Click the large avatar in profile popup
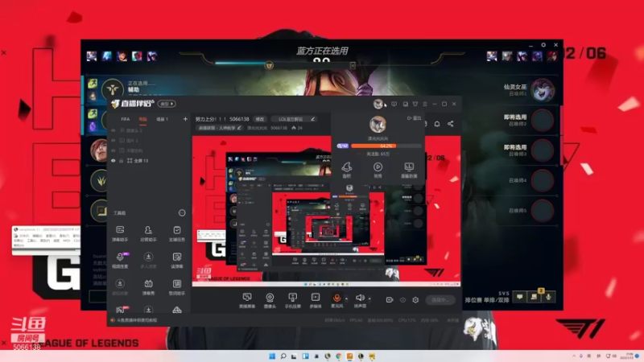The image size is (644, 362). (x=378, y=125)
